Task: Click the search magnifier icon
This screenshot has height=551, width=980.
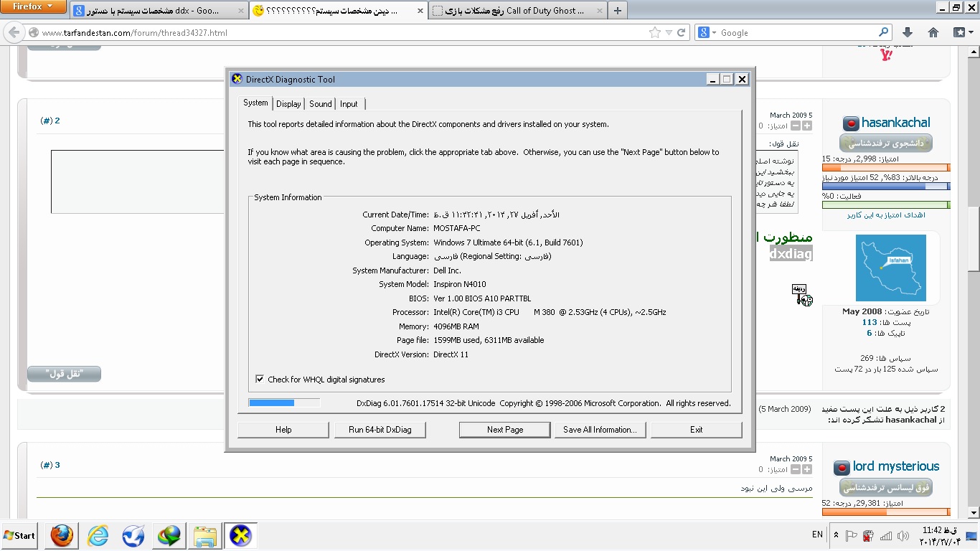Action: tap(884, 32)
